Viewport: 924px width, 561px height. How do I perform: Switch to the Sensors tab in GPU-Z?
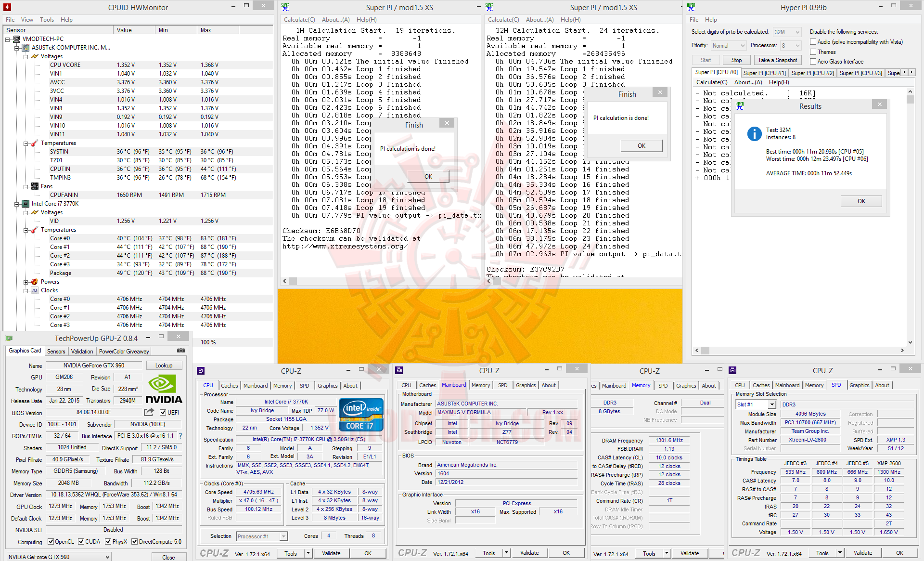(x=56, y=352)
